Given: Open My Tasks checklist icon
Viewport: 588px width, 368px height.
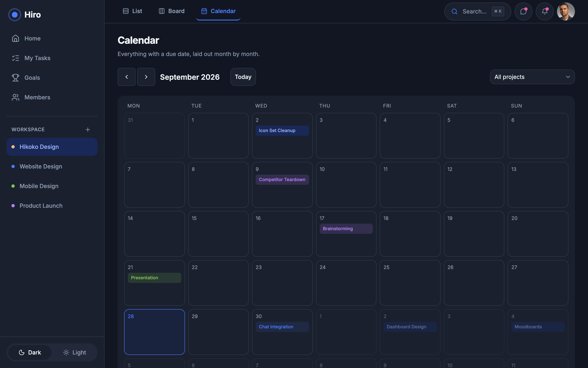Looking at the screenshot, I should 16,58.
